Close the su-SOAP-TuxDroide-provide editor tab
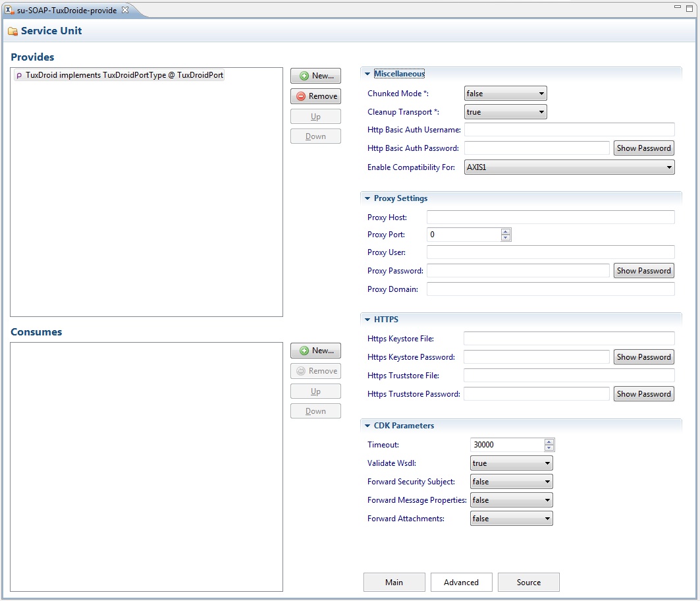 125,9
